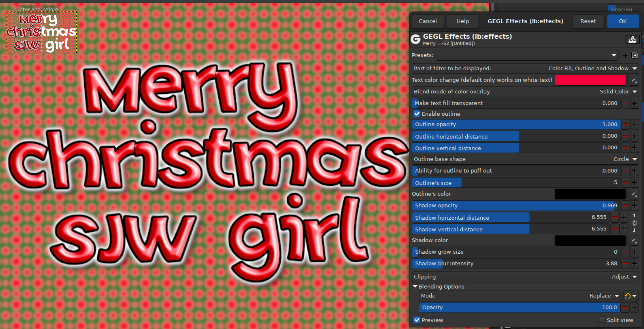Click the Make text fill transparent slider
Viewport: 644px width, 329px height.
coord(516,103)
